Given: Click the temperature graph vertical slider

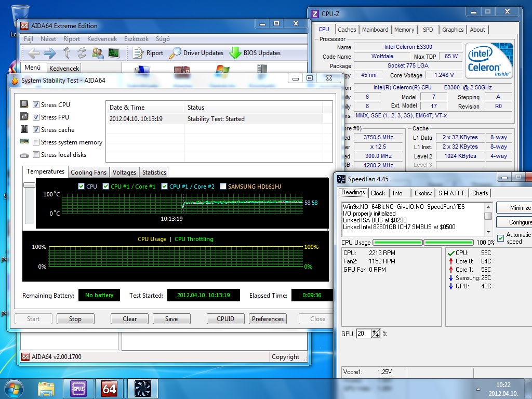Looking at the screenshot, I should click(x=29, y=185).
